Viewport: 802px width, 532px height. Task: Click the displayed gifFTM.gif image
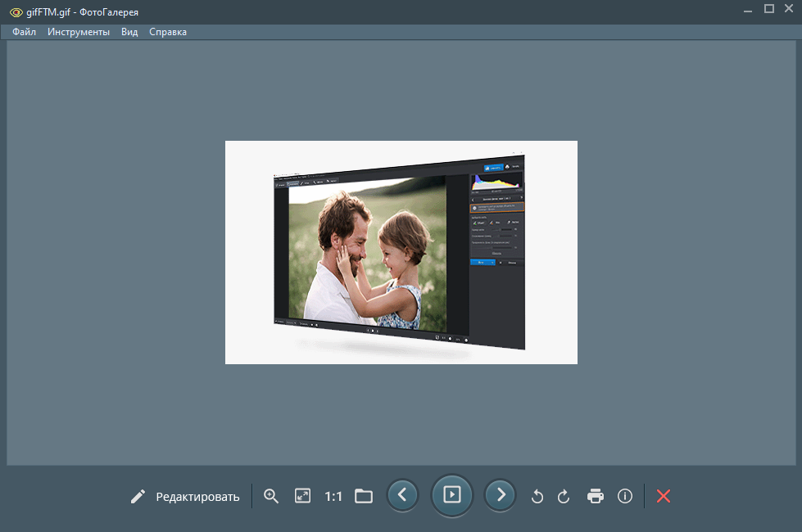(401, 252)
